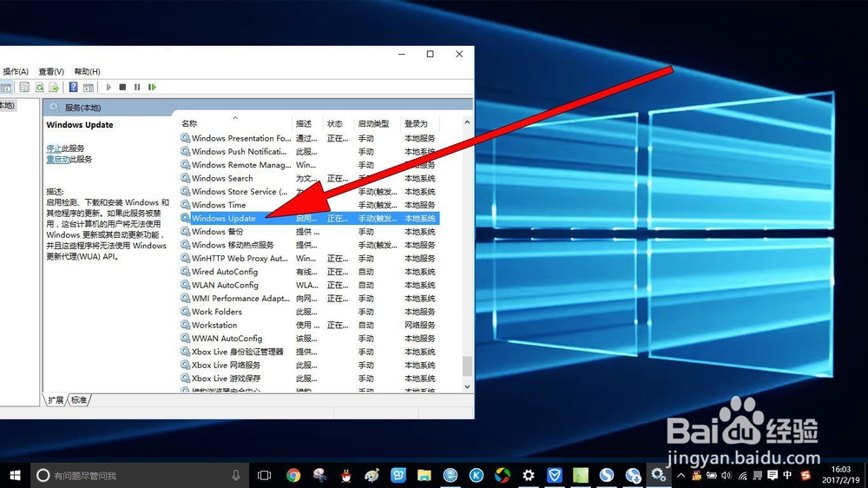Open Task View on the taskbar
The height and width of the screenshot is (488, 868).
coord(264,475)
